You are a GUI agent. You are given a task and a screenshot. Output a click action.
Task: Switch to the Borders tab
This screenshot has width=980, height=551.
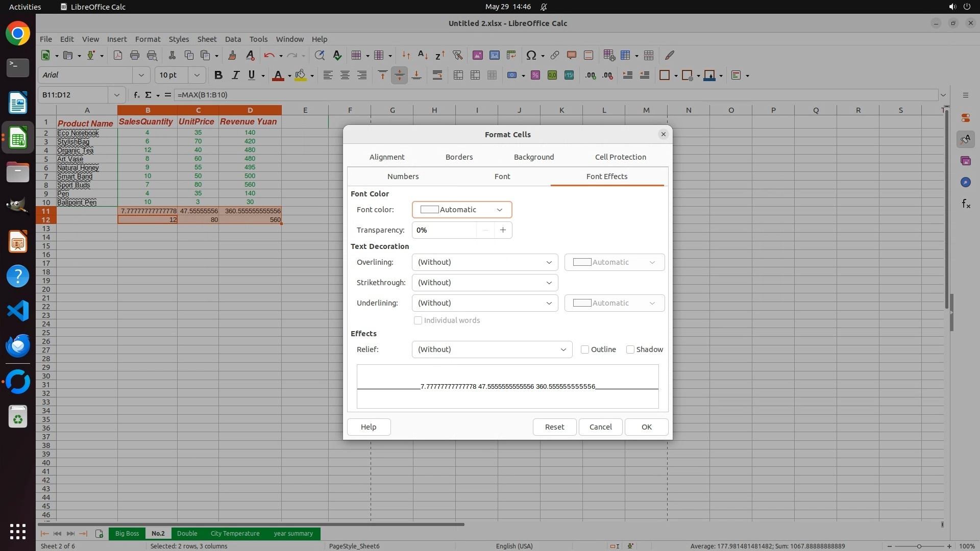pyautogui.click(x=459, y=157)
